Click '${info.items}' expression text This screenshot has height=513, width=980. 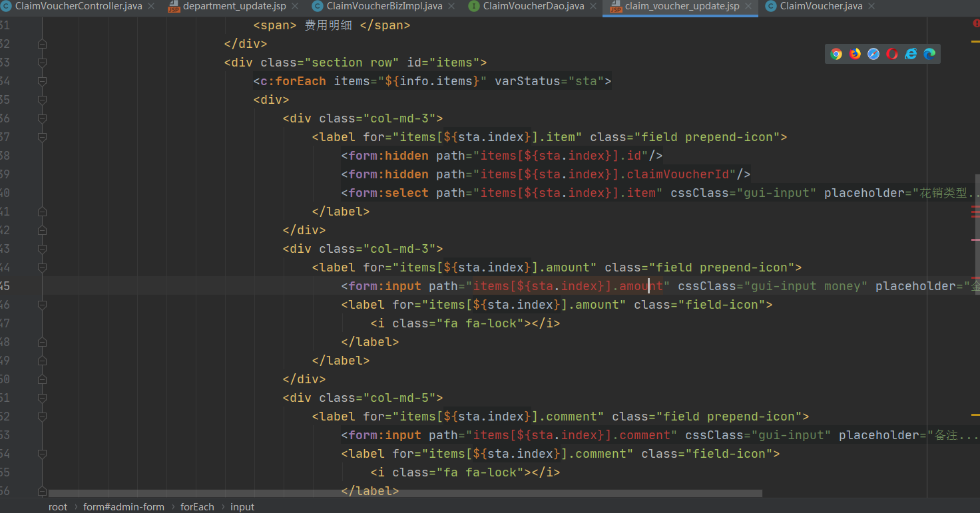(436, 81)
